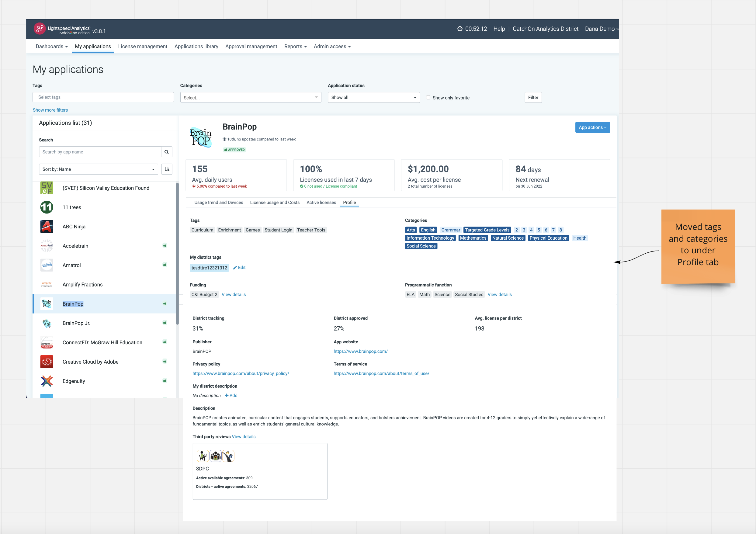Screen dimensions: 756x534
Task: Click the C&I Budget 2 funding chip
Action: (x=204, y=295)
